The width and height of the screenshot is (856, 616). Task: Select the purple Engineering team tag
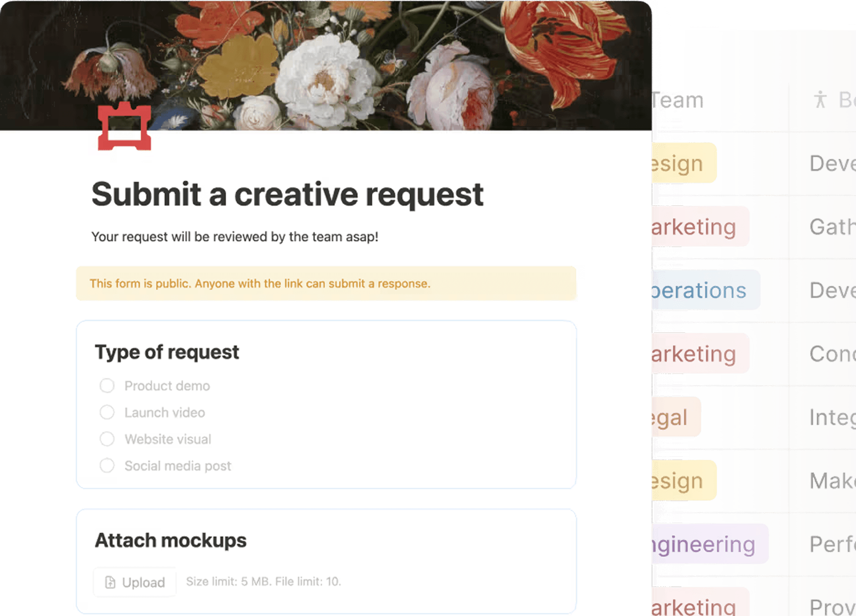tap(706, 544)
